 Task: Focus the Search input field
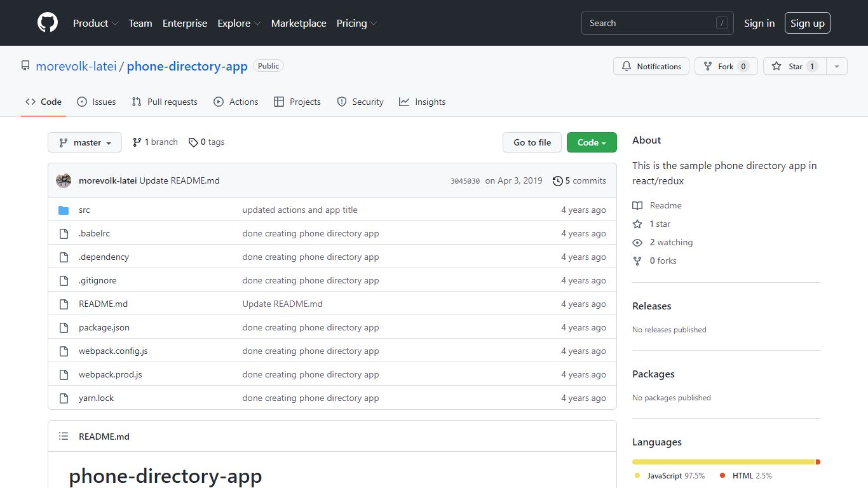(658, 23)
